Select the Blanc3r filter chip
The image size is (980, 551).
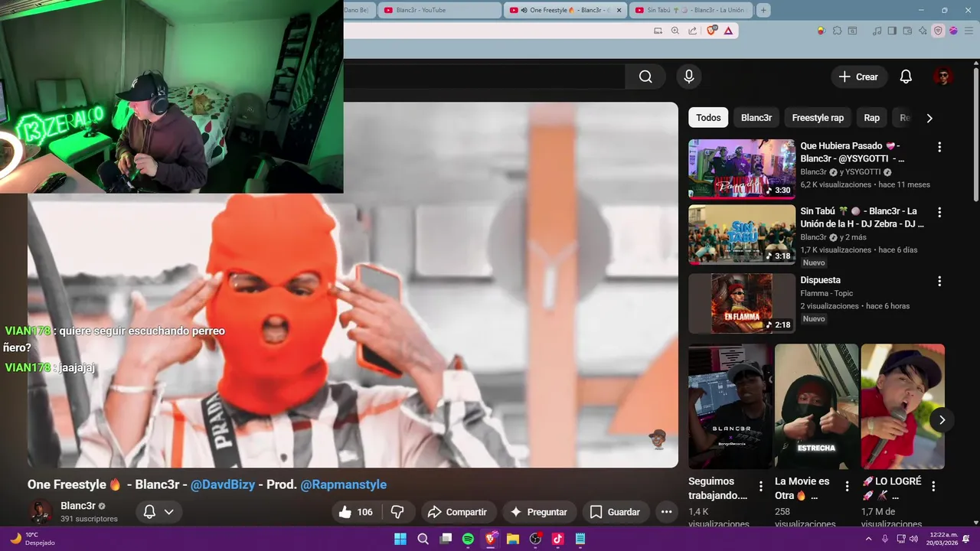tap(756, 118)
